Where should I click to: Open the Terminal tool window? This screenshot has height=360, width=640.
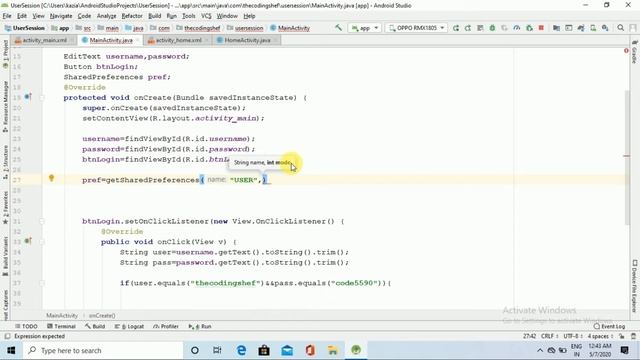click(61, 326)
